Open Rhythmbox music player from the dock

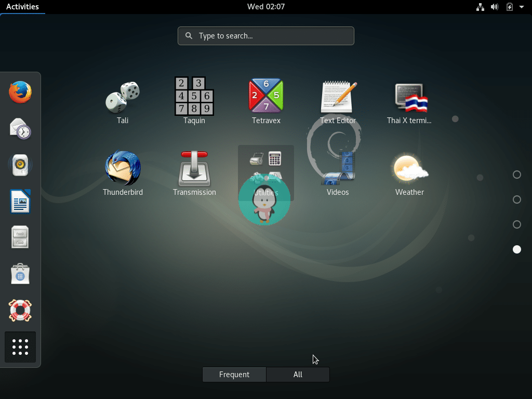coord(20,165)
